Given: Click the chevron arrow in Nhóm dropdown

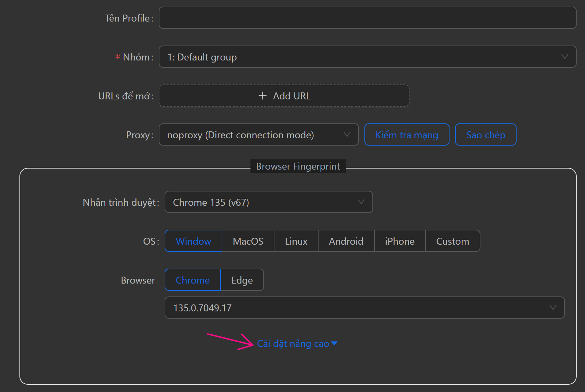Looking at the screenshot, I should pos(565,57).
